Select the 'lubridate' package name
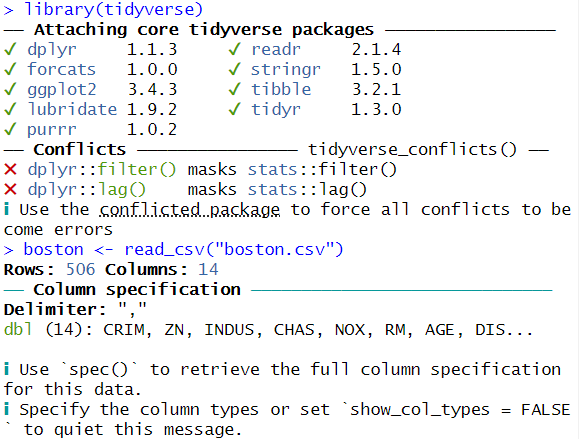 coord(72,109)
